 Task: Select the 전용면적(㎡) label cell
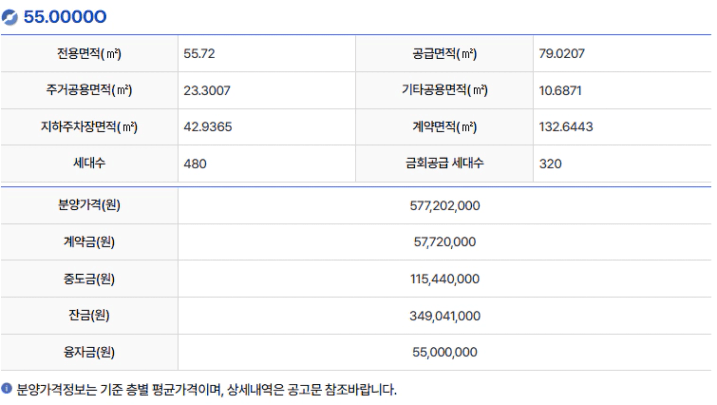(90, 54)
